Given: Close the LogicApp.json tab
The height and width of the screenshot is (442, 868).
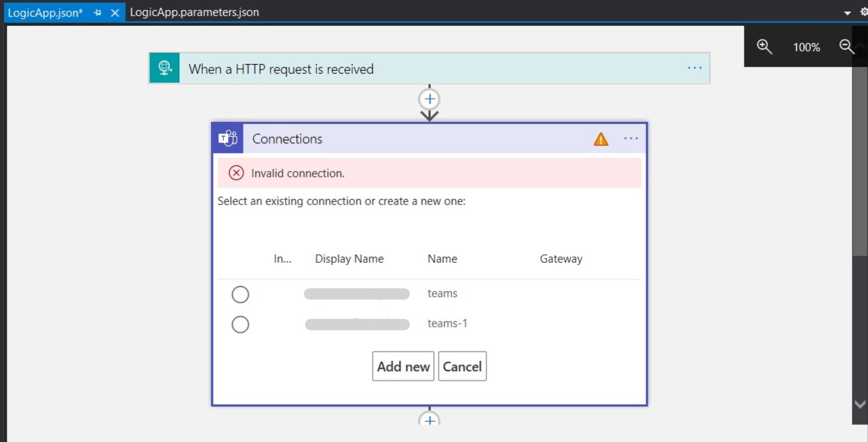Looking at the screenshot, I should [115, 13].
